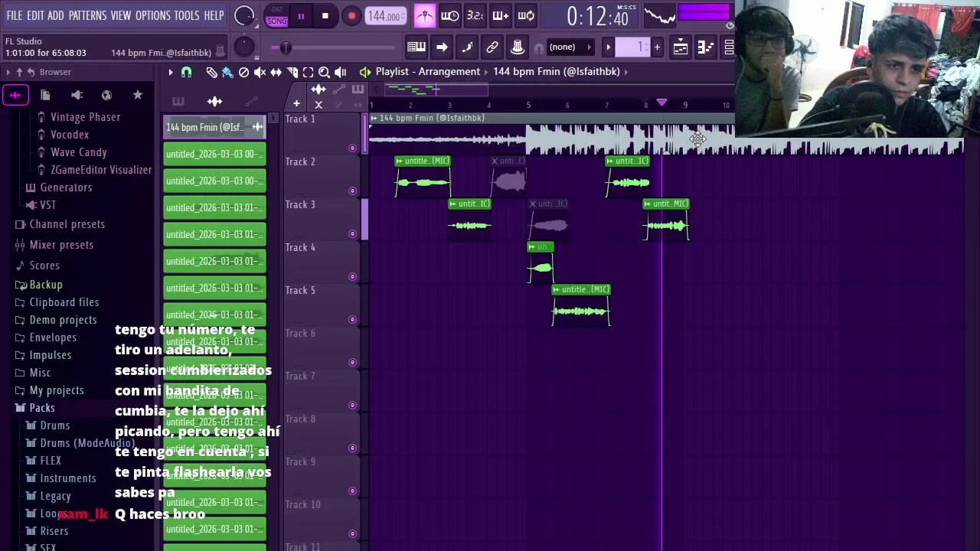Viewport: 980px width, 551px height.
Task: Select the Playback scrub tool
Action: [340, 72]
